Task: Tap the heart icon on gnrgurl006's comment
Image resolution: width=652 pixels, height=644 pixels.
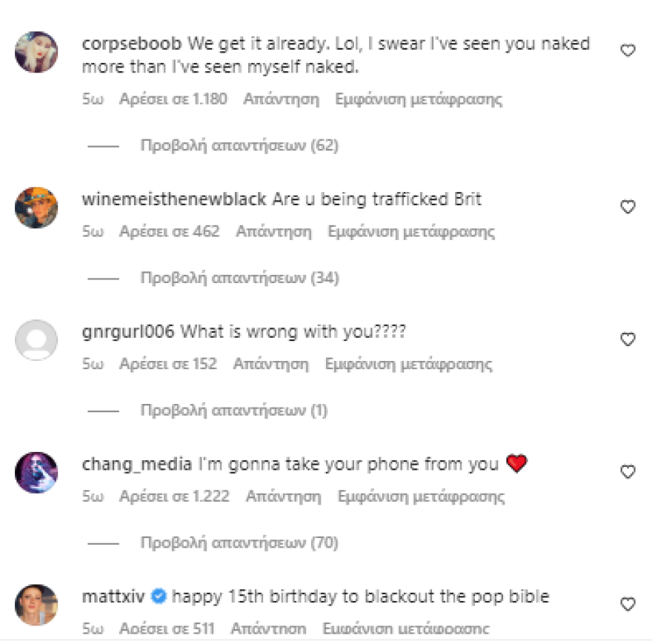Action: coord(629,339)
